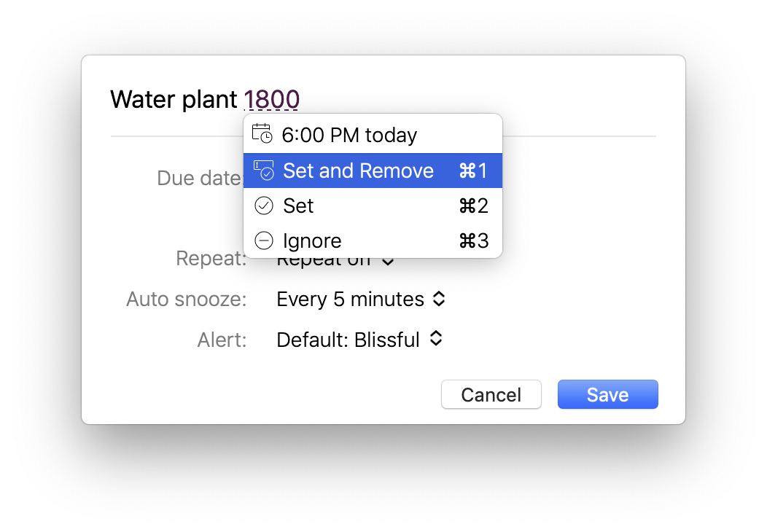
Task: Click the calendar-clock icon beside 6:00 PM today
Action: [x=262, y=134]
